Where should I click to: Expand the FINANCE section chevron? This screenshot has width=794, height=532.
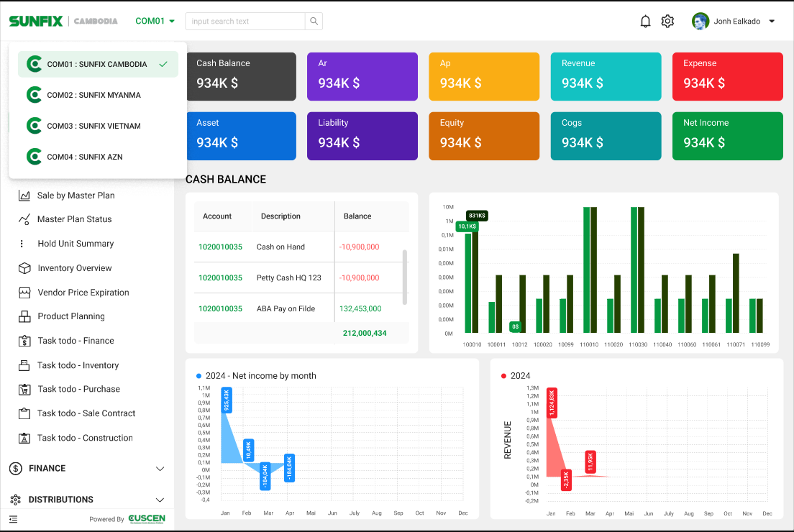click(160, 469)
